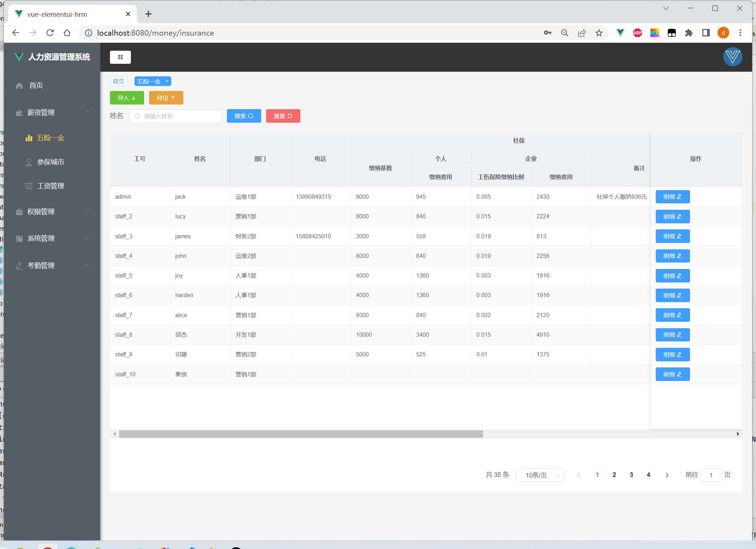Viewport: 756px width, 549px height.
Task: Click the sidebar collapse grid icon
Action: coord(120,57)
